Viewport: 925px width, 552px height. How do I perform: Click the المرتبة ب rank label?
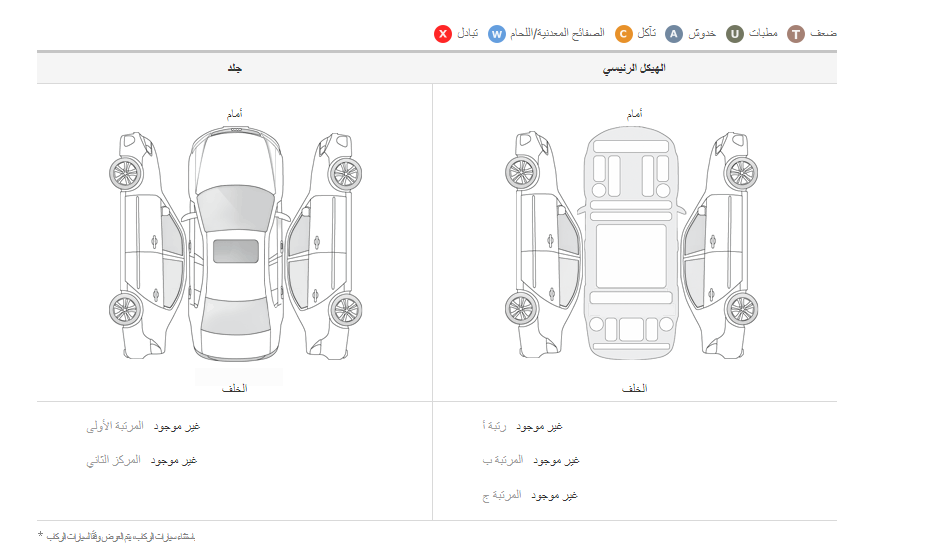tap(502, 460)
